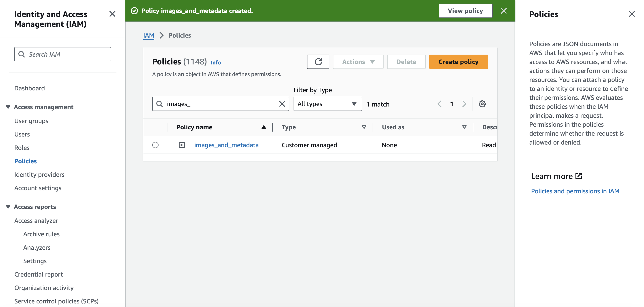644x307 pixels.
Task: Open Service control policies (SCPs)
Action: coord(56,301)
